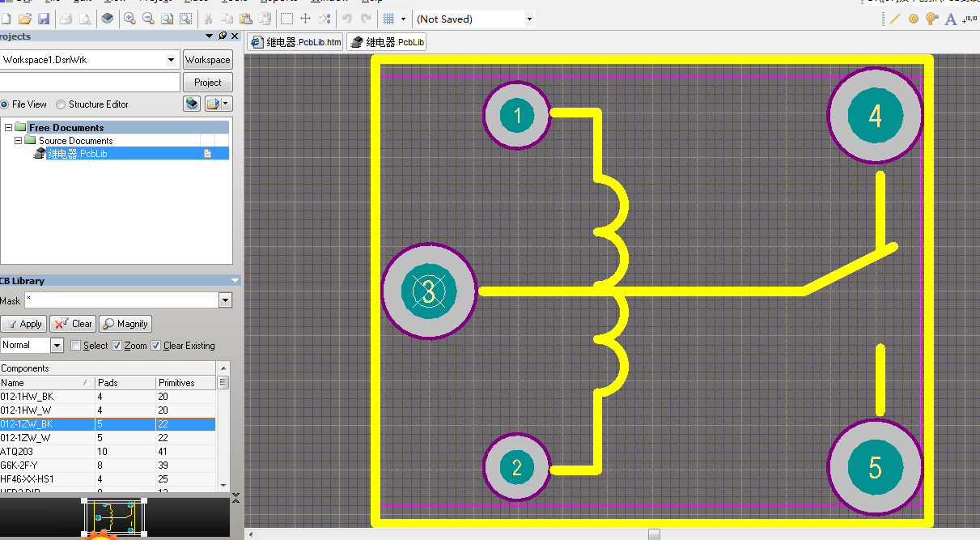Click the Copy icon in toolbar
Image resolution: width=980 pixels, height=540 pixels.
(x=227, y=18)
